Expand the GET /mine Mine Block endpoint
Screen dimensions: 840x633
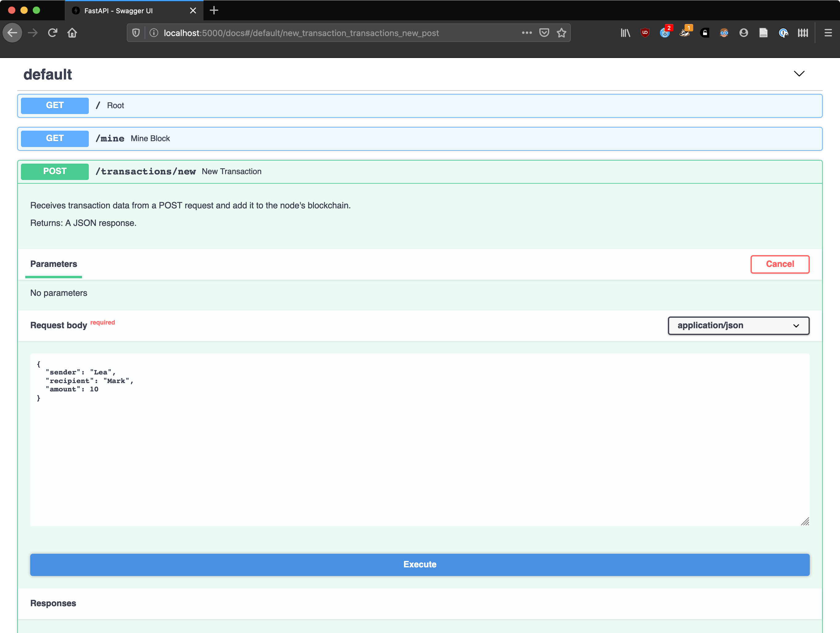[x=420, y=138]
